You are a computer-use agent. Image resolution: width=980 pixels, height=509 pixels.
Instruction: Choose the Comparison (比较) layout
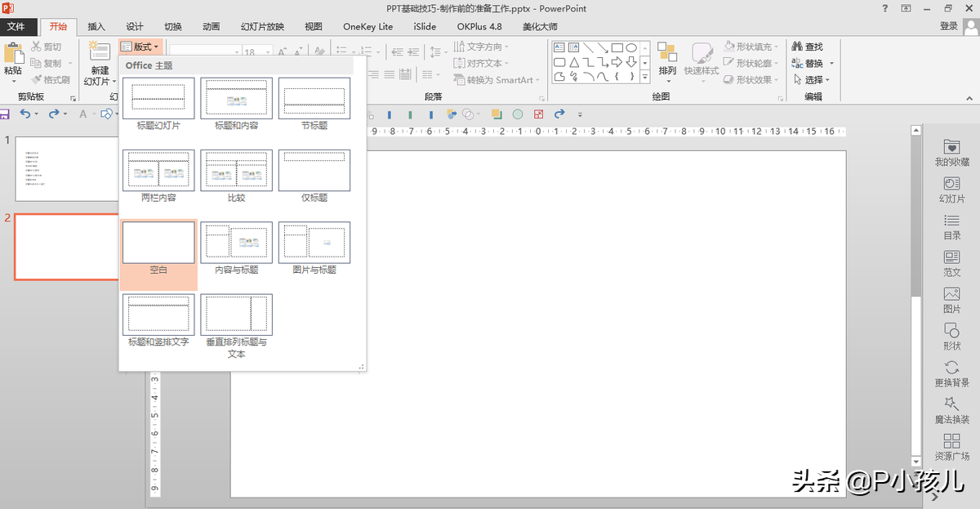237,176
